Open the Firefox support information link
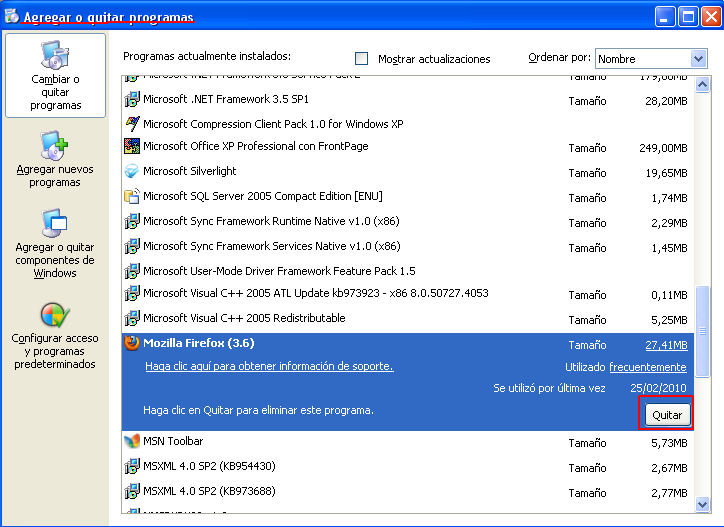The width and height of the screenshot is (724, 527). click(x=269, y=367)
